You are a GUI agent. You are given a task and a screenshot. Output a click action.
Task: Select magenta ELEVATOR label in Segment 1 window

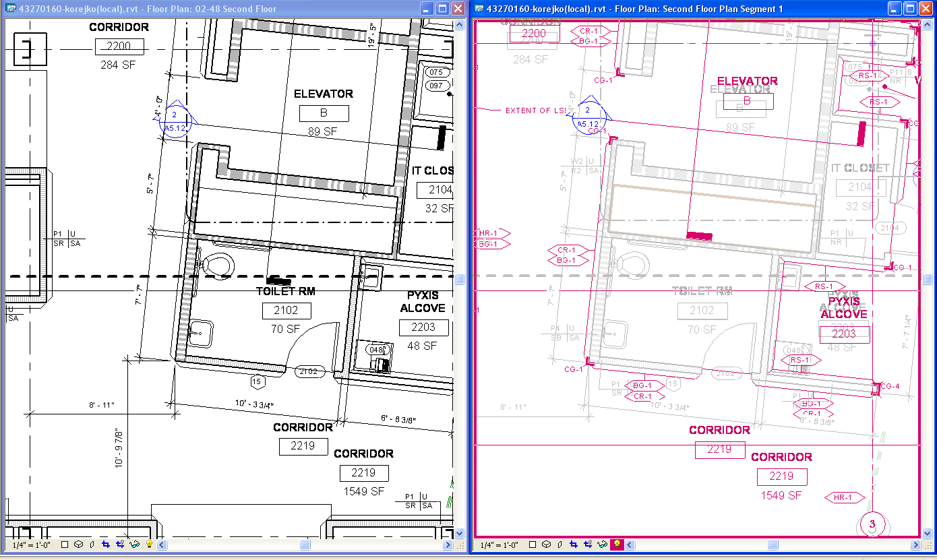pos(748,81)
